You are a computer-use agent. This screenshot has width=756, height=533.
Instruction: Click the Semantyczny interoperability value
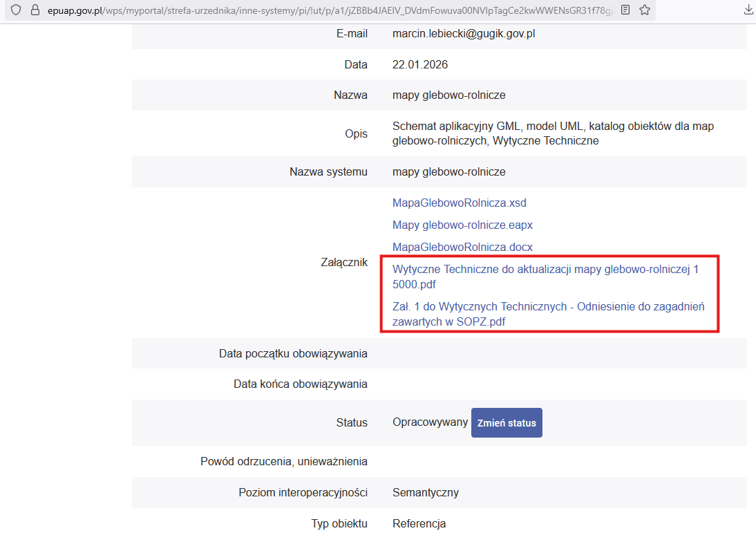(425, 493)
